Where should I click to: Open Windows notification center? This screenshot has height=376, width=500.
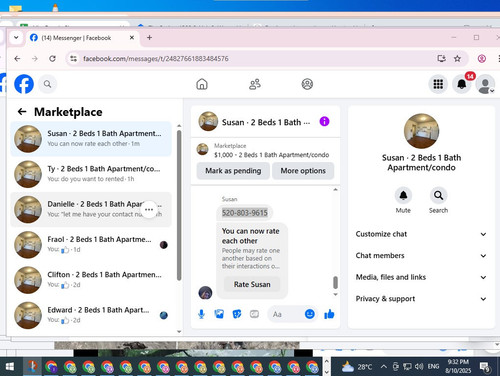(x=484, y=367)
